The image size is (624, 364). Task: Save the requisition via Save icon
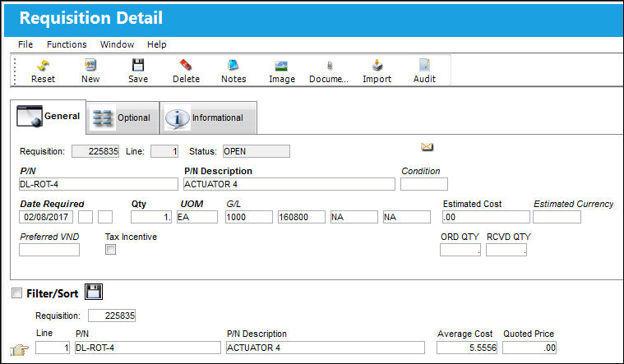tap(138, 65)
